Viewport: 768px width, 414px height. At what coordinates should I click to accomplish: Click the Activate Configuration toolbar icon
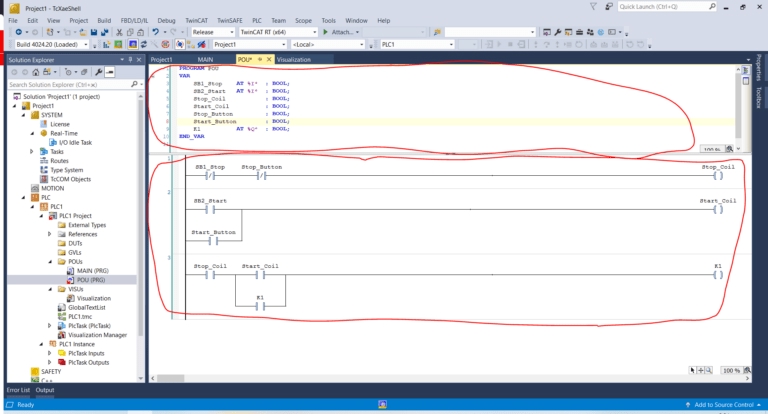click(106, 45)
